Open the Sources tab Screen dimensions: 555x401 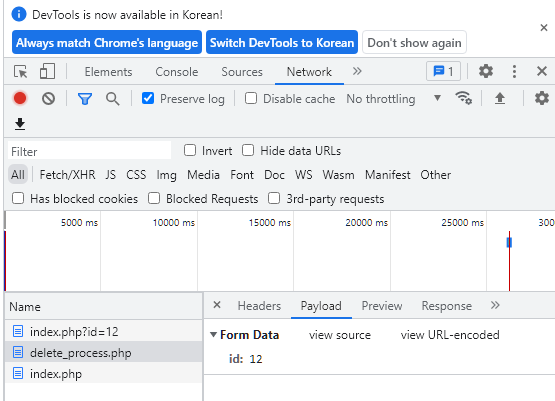coord(242,72)
